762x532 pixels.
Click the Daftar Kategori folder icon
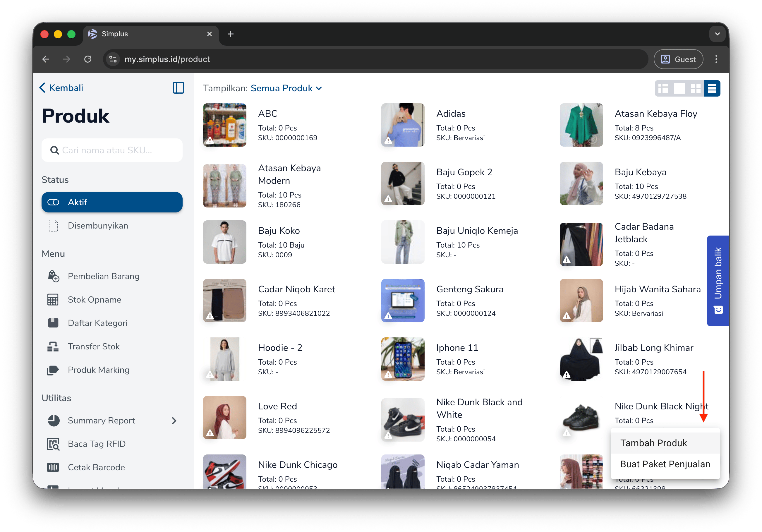53,323
